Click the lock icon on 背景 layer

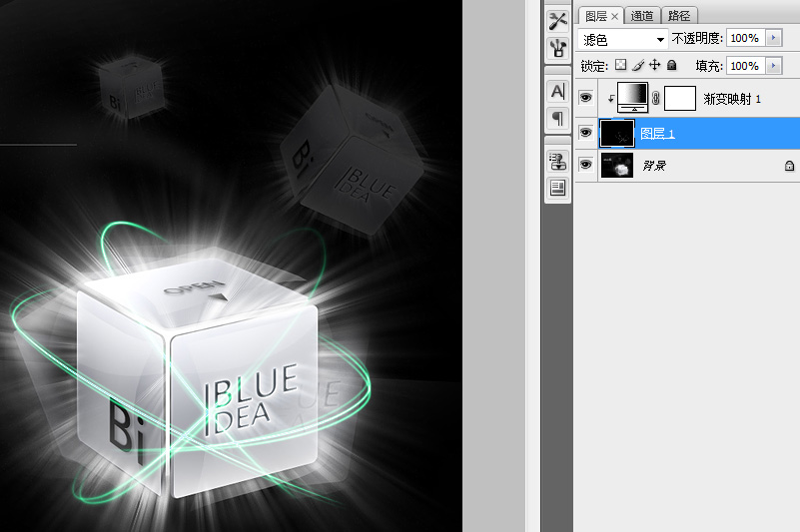[x=789, y=166]
